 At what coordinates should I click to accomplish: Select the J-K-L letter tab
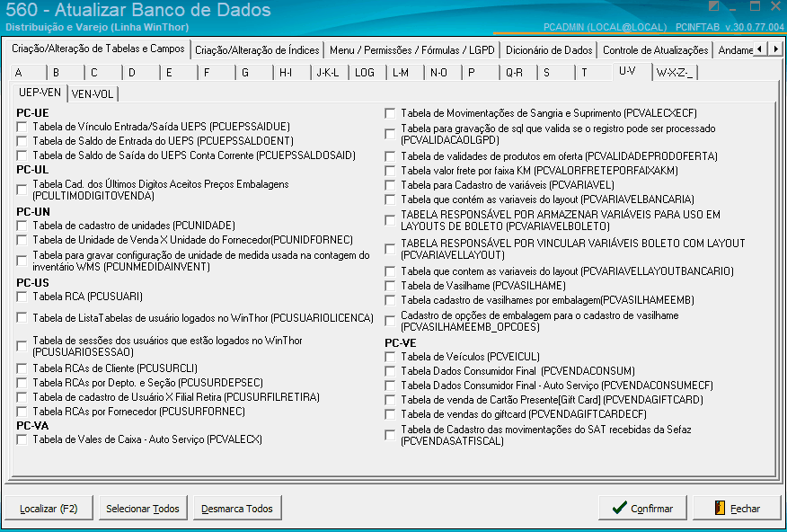coord(330,73)
